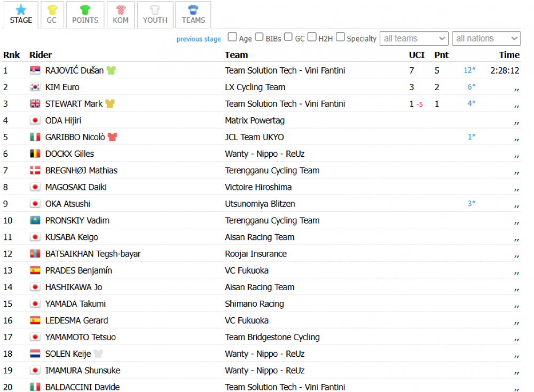The image size is (534, 392).
Task: Click the Japanese flag beside ODA Hijiri
Action: pyautogui.click(x=35, y=121)
